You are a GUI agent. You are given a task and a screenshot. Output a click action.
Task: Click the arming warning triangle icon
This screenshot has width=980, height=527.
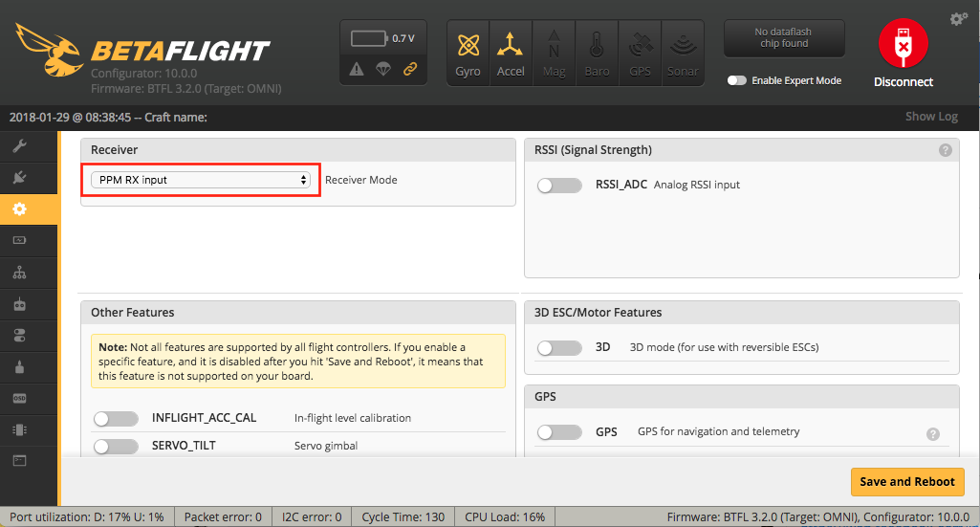357,69
